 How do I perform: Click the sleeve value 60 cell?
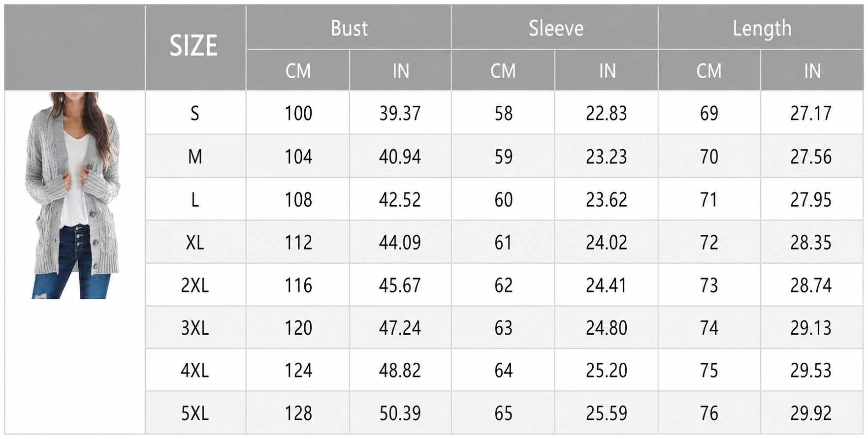tap(503, 199)
